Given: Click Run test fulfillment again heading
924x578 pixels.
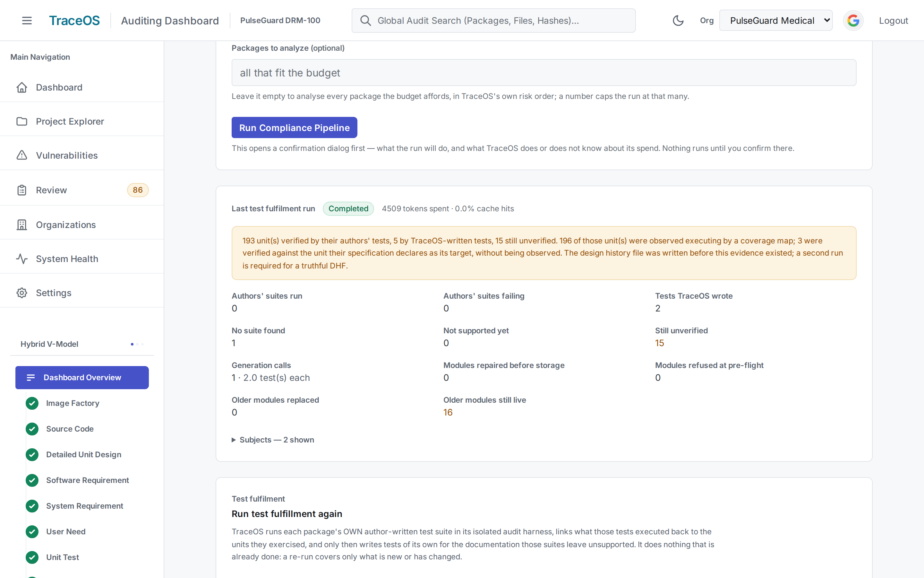Looking at the screenshot, I should pyautogui.click(x=287, y=514).
